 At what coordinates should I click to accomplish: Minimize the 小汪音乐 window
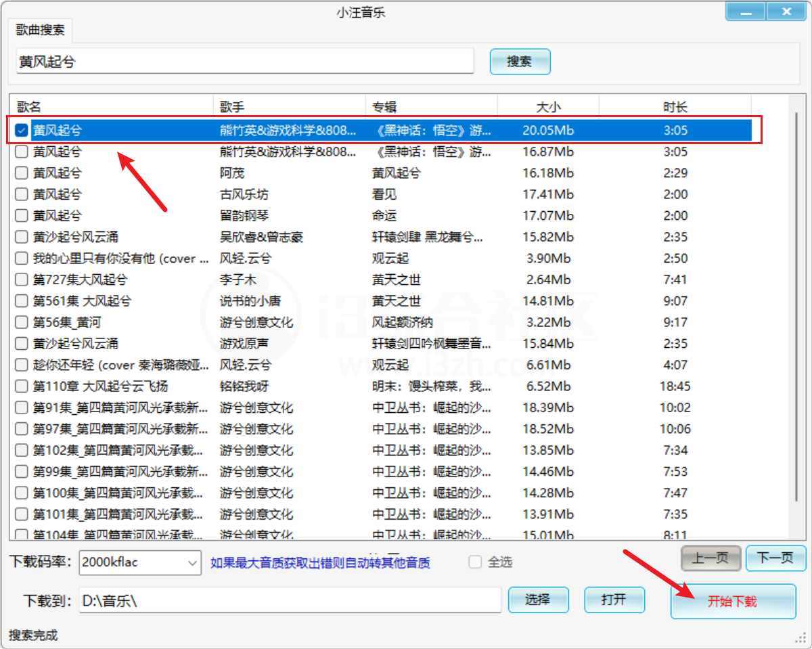click(x=747, y=12)
